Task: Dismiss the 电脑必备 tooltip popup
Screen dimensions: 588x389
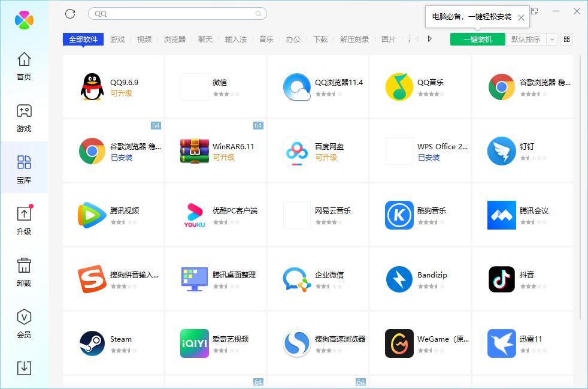Action: click(x=521, y=17)
